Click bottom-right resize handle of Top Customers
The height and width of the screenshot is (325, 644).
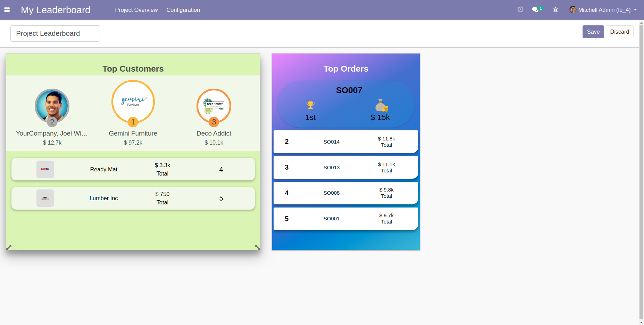pyautogui.click(x=257, y=247)
